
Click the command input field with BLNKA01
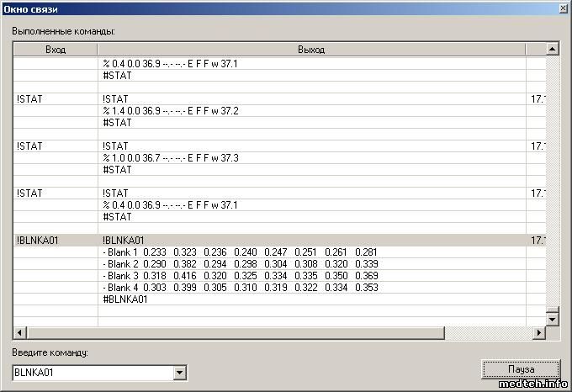91,372
